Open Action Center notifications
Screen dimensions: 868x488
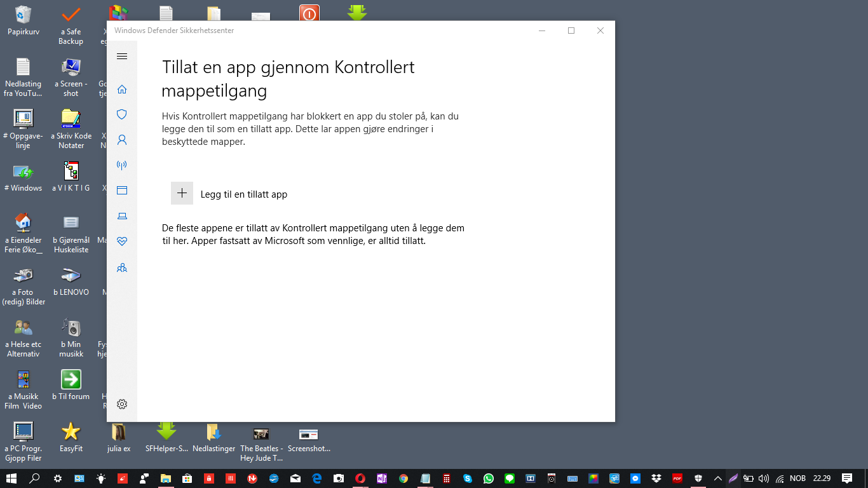coord(847,478)
